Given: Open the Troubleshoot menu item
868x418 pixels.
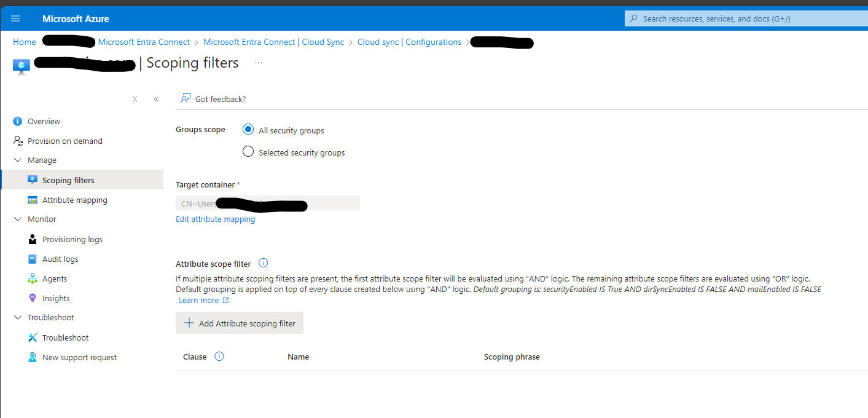Looking at the screenshot, I should (x=65, y=338).
